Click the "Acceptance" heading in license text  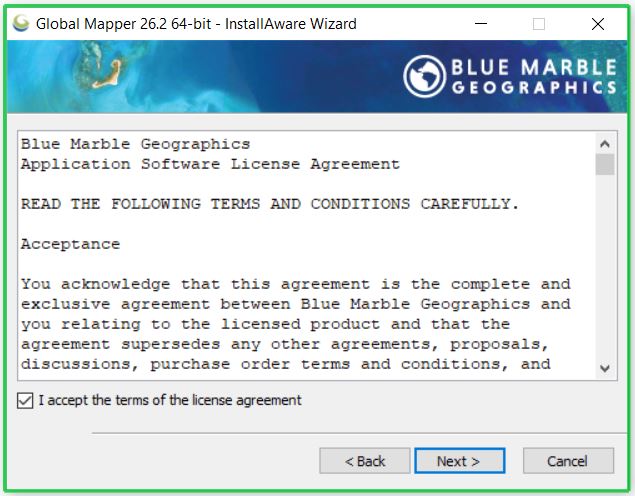tap(70, 244)
